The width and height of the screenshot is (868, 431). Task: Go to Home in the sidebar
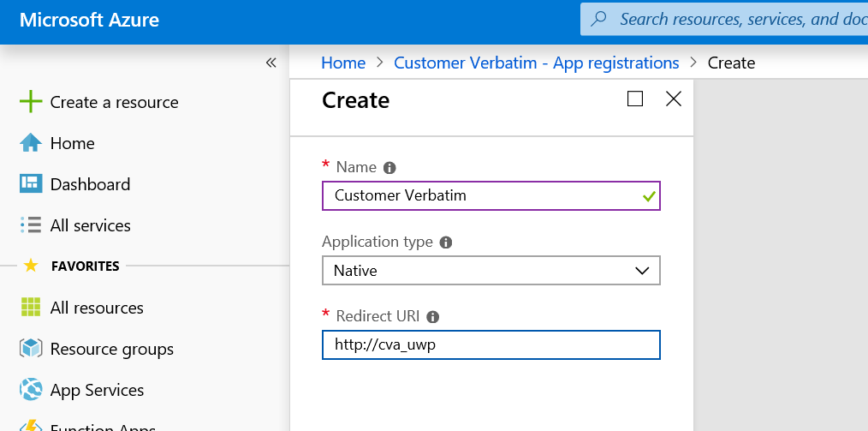[72, 143]
